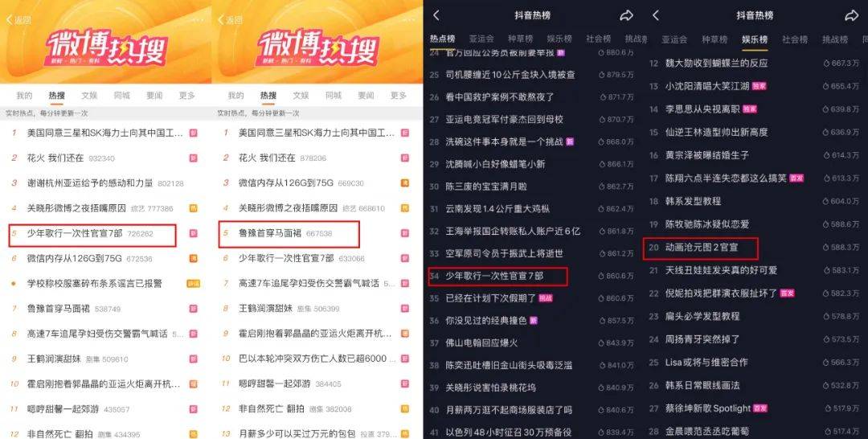Click the 新 badge after 洗碗这件事本身就是一个挑战
This screenshot has width=868, height=439.
570,142
